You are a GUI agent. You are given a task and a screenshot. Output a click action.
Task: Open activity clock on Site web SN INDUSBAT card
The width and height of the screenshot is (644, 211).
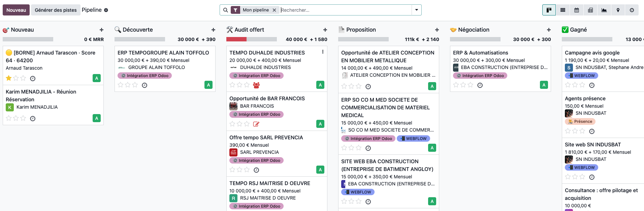pos(592,177)
